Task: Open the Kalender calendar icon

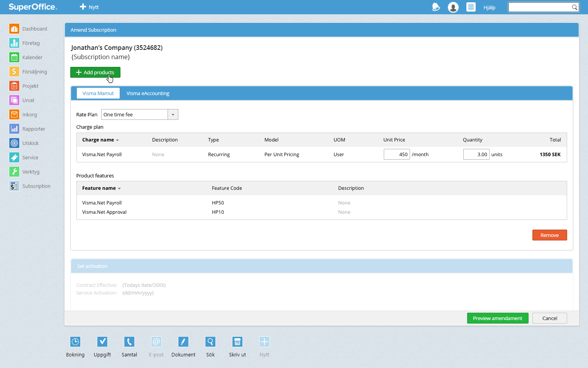Action: point(14,57)
